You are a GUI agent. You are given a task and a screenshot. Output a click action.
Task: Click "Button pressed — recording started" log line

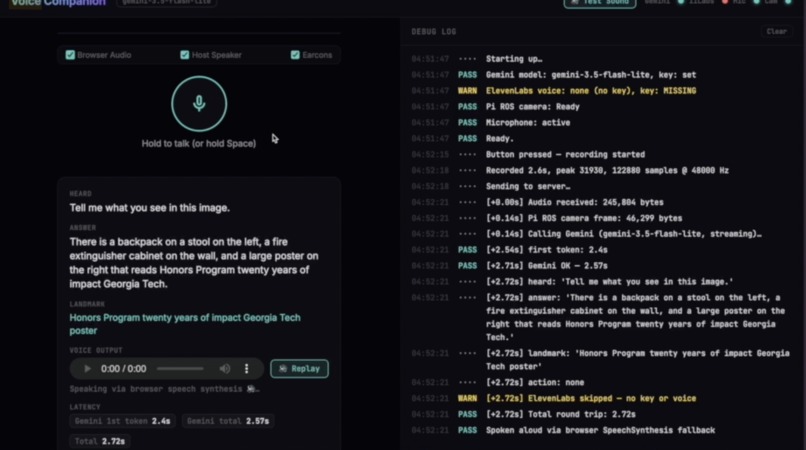(x=565, y=154)
